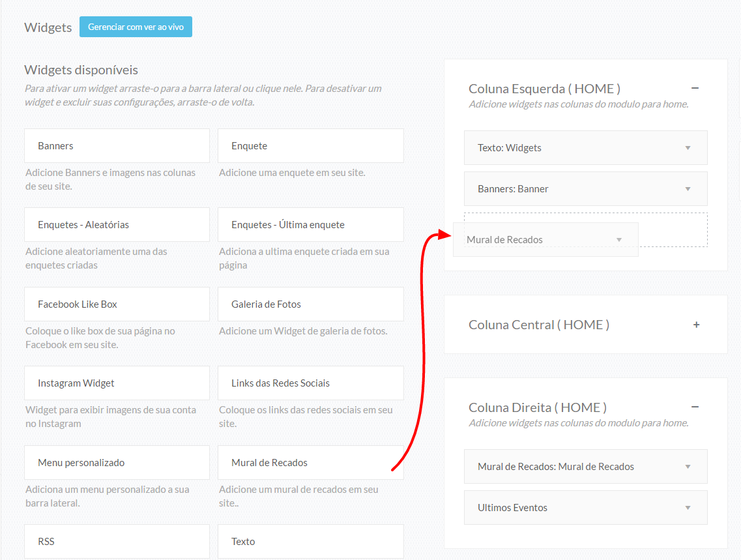741x560 pixels.
Task: Pick the Instagram Widget box
Action: tap(117, 383)
